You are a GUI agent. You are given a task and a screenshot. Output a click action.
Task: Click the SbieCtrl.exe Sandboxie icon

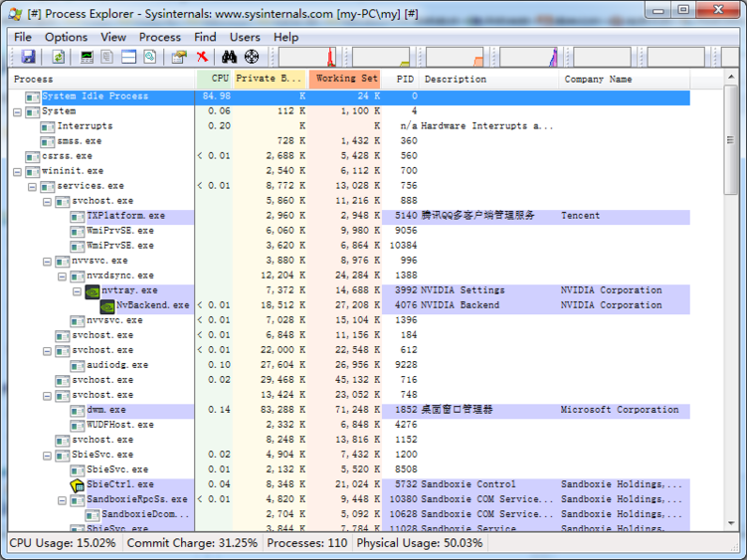(x=78, y=485)
